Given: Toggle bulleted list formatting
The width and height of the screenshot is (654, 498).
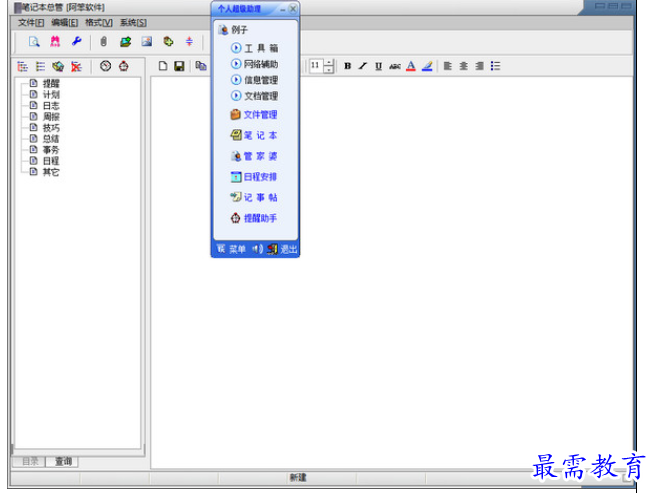Looking at the screenshot, I should pos(495,66).
